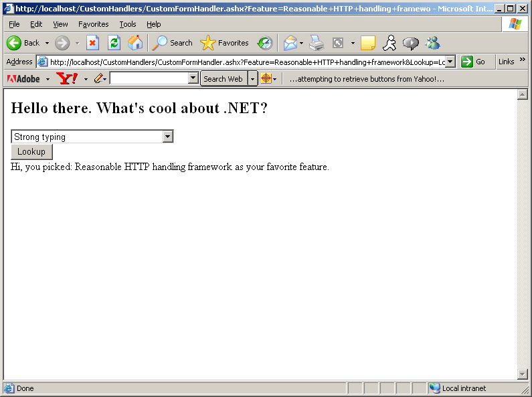
Task: Open the Help menu
Action: pyautogui.click(x=154, y=24)
